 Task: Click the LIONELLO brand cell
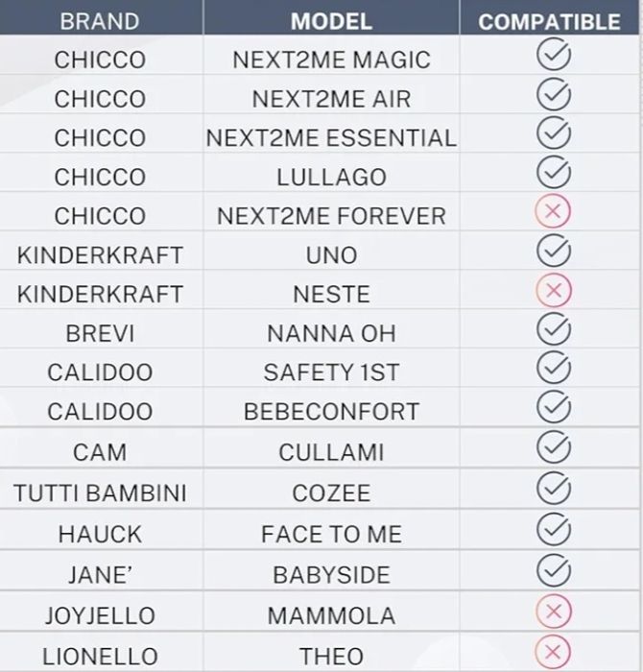point(100,657)
